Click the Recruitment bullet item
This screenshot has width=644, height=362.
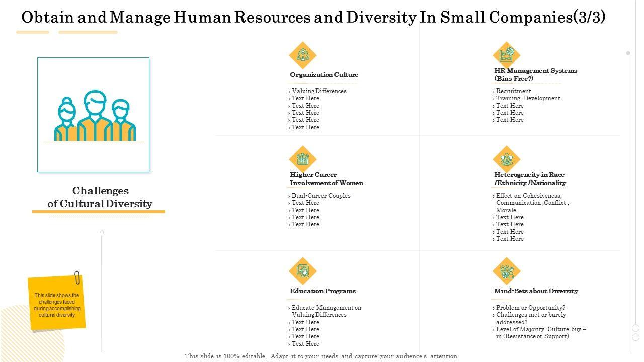coord(513,91)
